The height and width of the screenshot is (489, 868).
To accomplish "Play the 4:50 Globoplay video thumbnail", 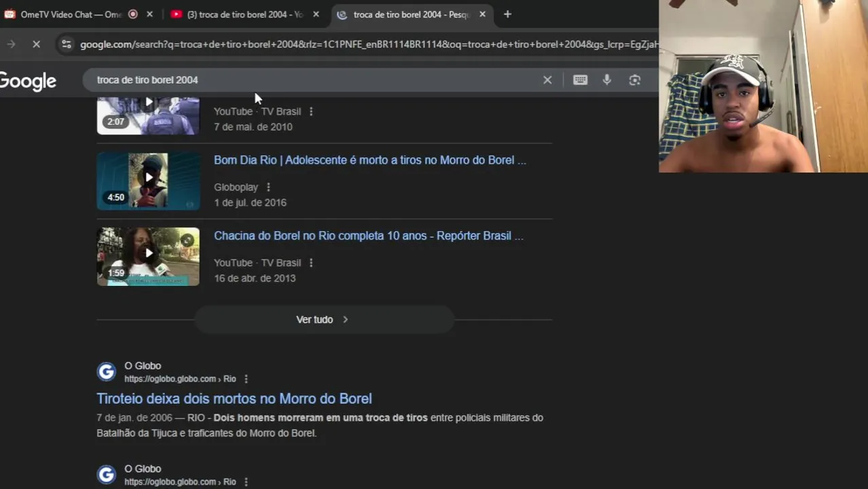I will point(148,181).
